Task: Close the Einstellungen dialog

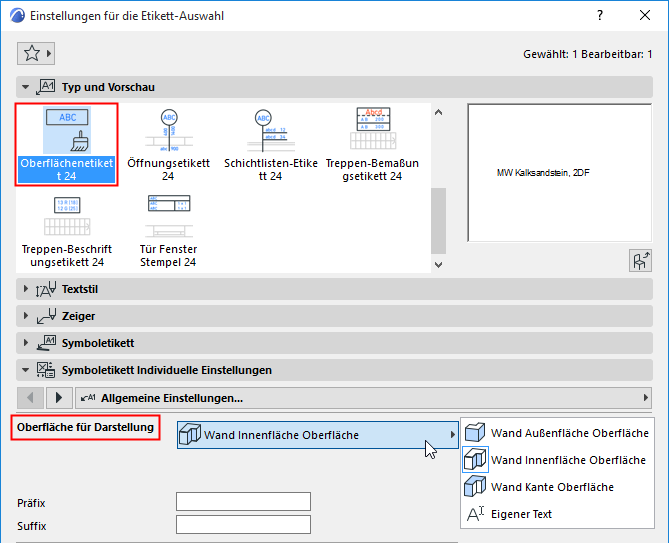Action: pos(645,15)
